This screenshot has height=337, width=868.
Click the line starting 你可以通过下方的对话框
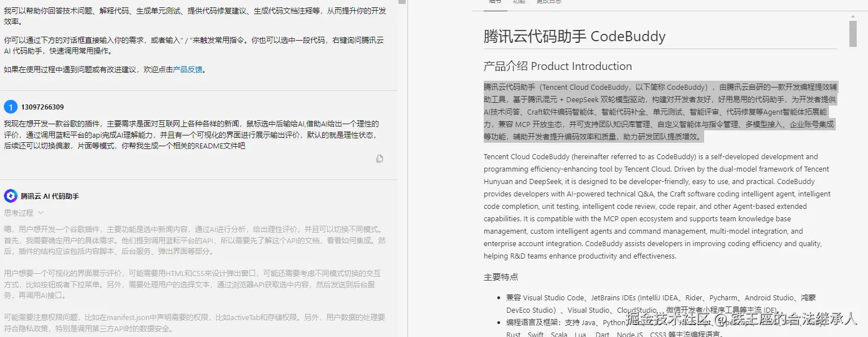click(194, 46)
